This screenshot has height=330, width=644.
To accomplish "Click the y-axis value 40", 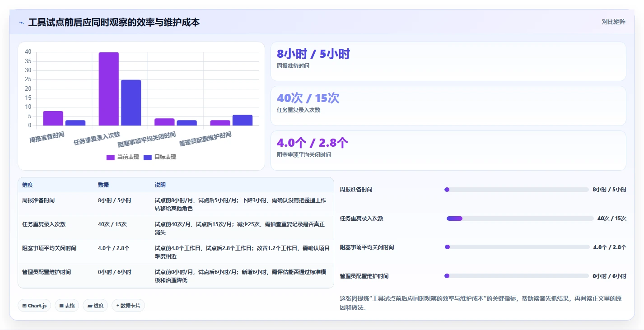I will (x=28, y=52).
